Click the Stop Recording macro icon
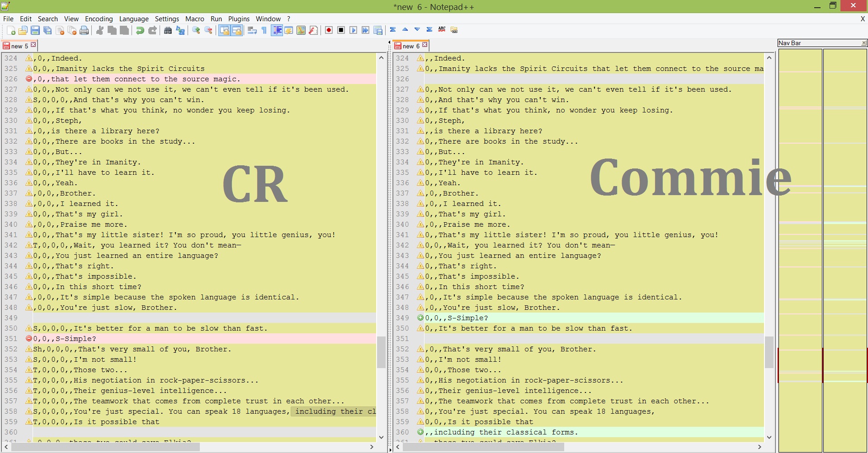Screen dimensions: 868x453 (x=341, y=30)
